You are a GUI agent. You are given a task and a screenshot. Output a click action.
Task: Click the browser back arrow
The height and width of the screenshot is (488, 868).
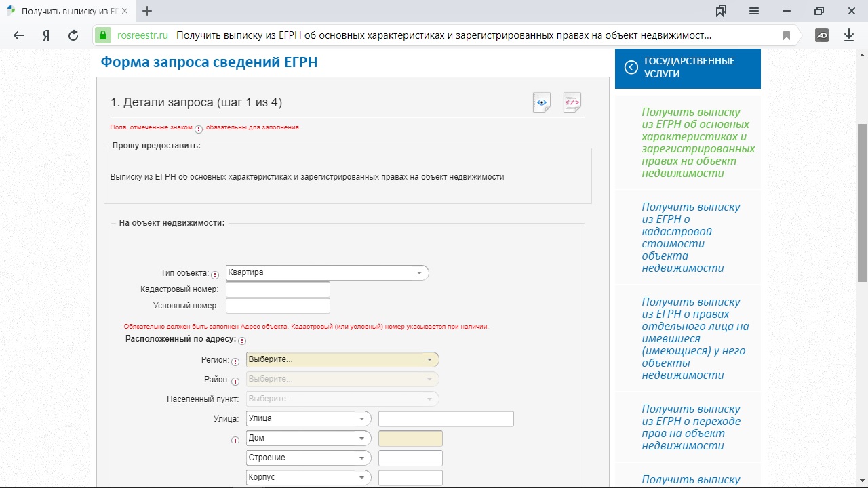point(19,35)
